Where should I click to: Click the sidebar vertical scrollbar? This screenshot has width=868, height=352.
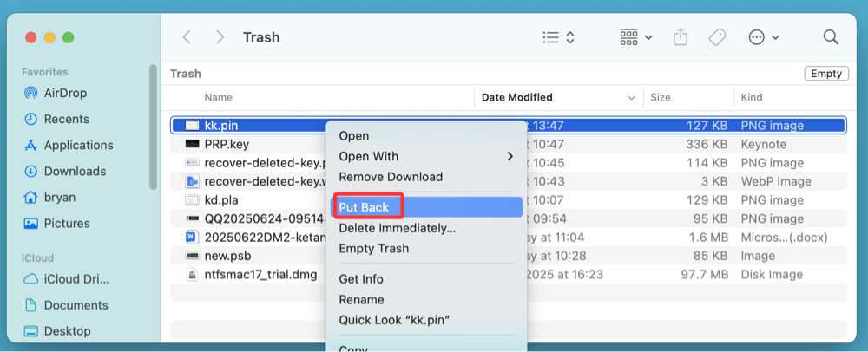[154, 127]
